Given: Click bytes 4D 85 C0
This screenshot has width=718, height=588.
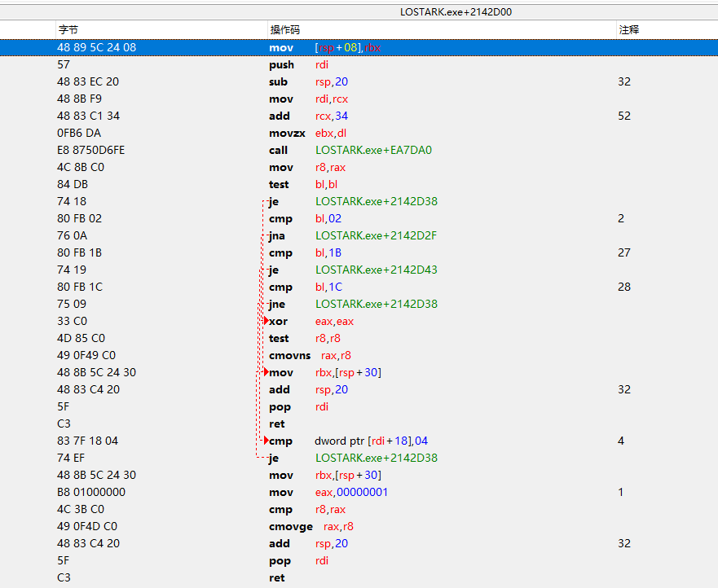Looking at the screenshot, I should click(x=81, y=338).
